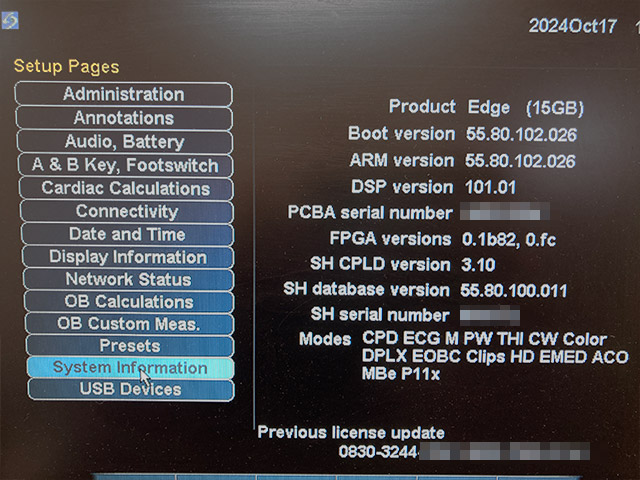Click the Setup Pages heading
The image size is (640, 480).
click(x=67, y=66)
